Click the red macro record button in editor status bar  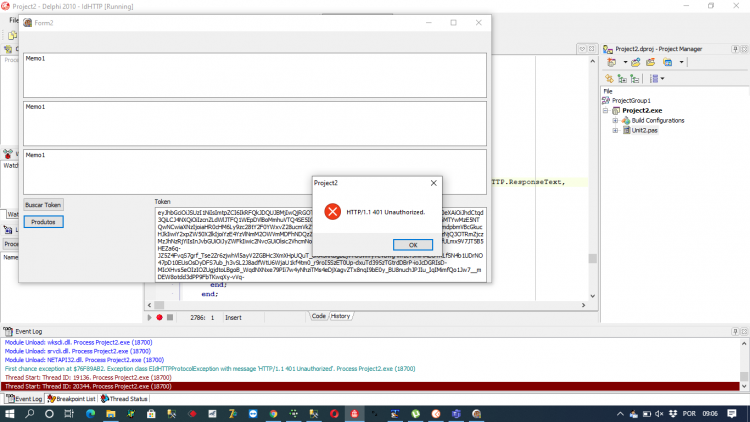(159, 317)
